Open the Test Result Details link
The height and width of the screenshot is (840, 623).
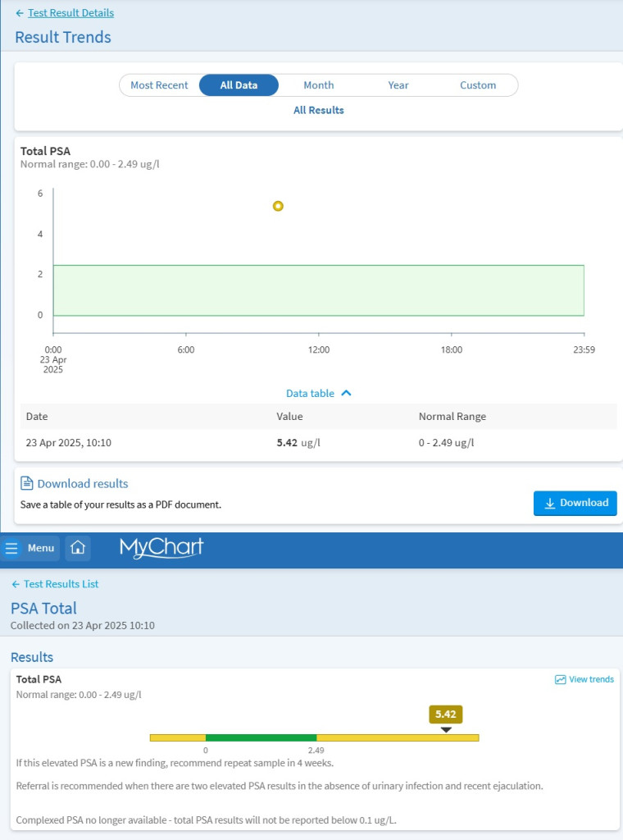click(x=70, y=13)
